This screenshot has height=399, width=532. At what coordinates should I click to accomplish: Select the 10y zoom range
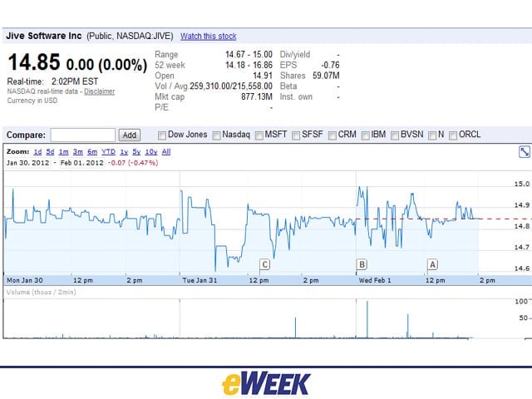click(x=151, y=151)
